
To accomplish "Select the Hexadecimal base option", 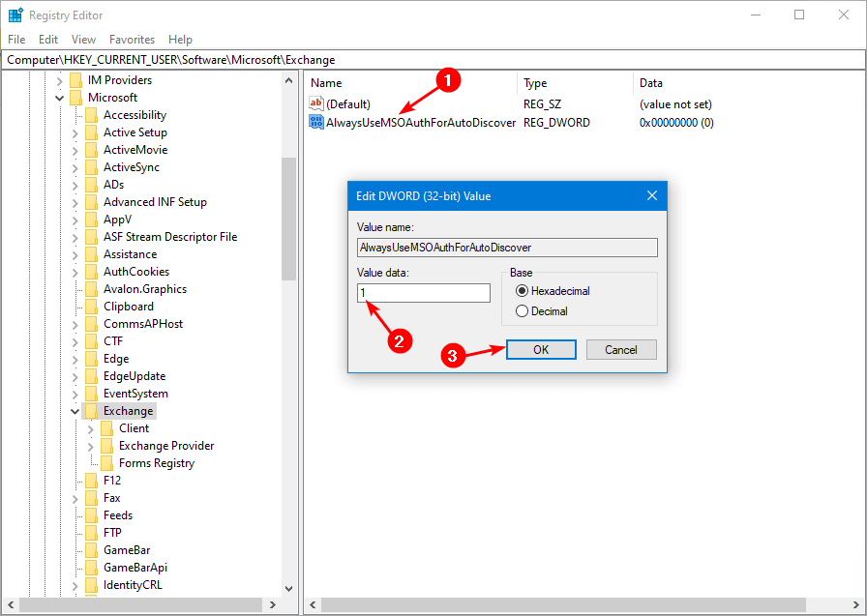I will 553,291.
